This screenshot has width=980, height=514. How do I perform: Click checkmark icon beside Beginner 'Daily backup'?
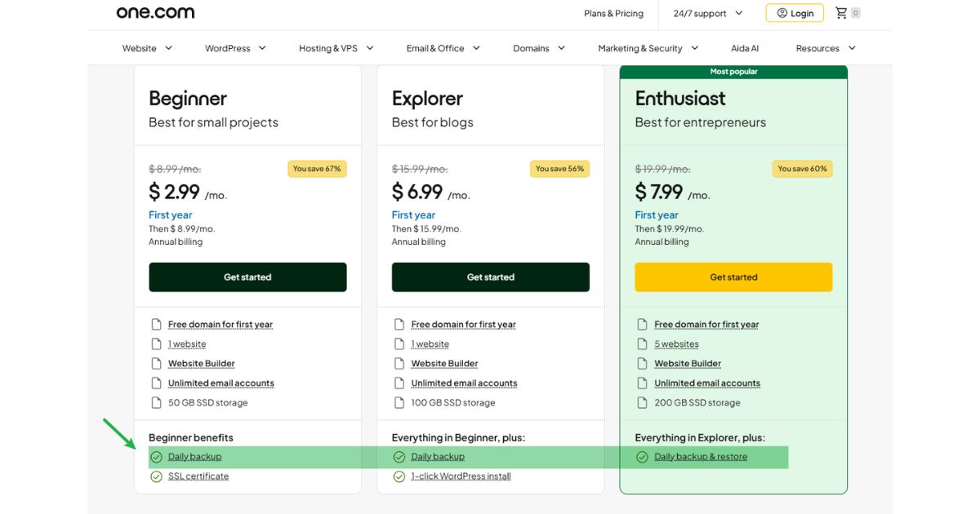pyautogui.click(x=156, y=457)
